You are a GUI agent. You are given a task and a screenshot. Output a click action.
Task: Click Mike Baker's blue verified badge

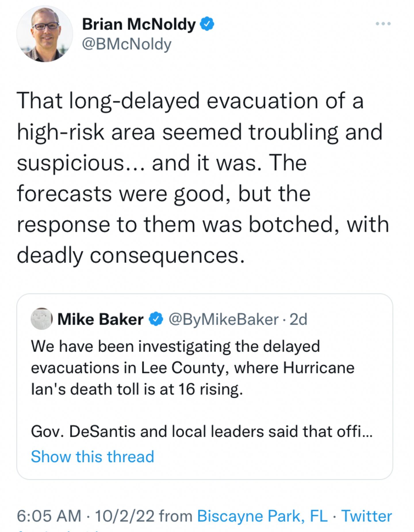pos(156,319)
